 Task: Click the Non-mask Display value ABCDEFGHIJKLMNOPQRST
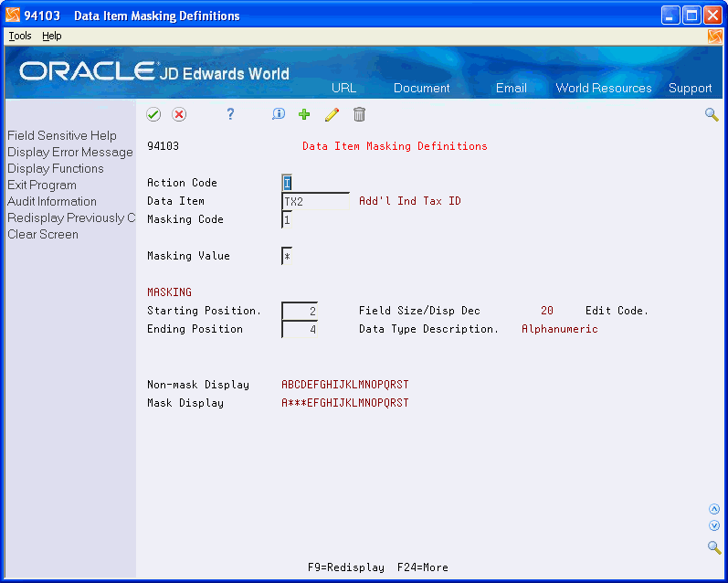coord(345,385)
